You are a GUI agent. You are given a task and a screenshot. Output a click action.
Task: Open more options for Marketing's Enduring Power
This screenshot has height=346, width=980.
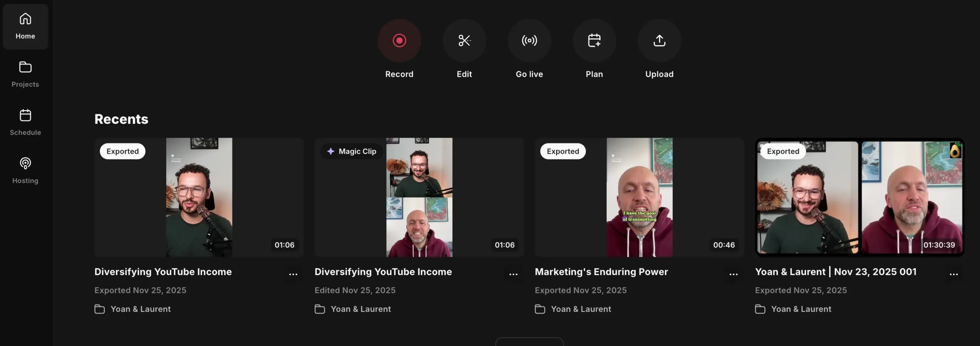(733, 274)
